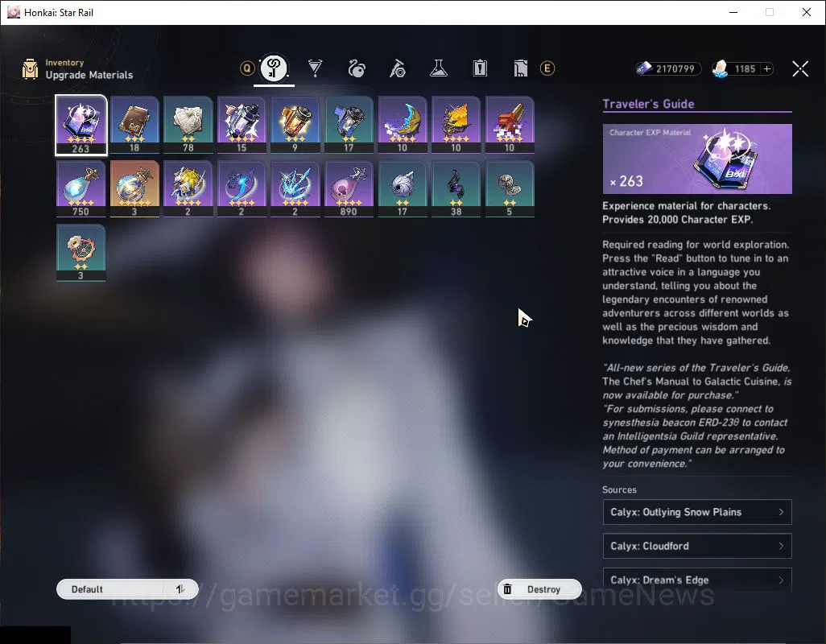Click the E next-tab key icon
Screen dimensions: 826x644
coord(547,68)
